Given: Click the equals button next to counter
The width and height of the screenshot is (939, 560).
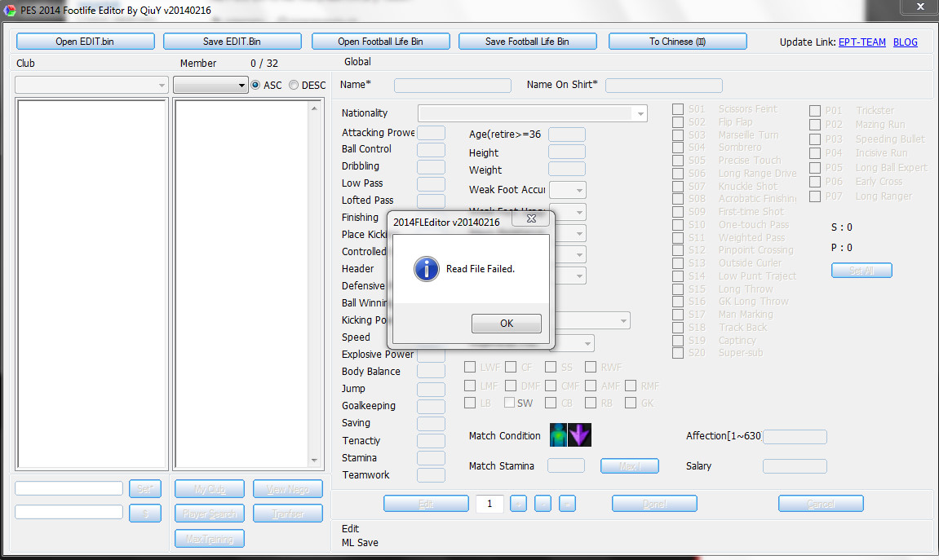Looking at the screenshot, I should pyautogui.click(x=567, y=504).
